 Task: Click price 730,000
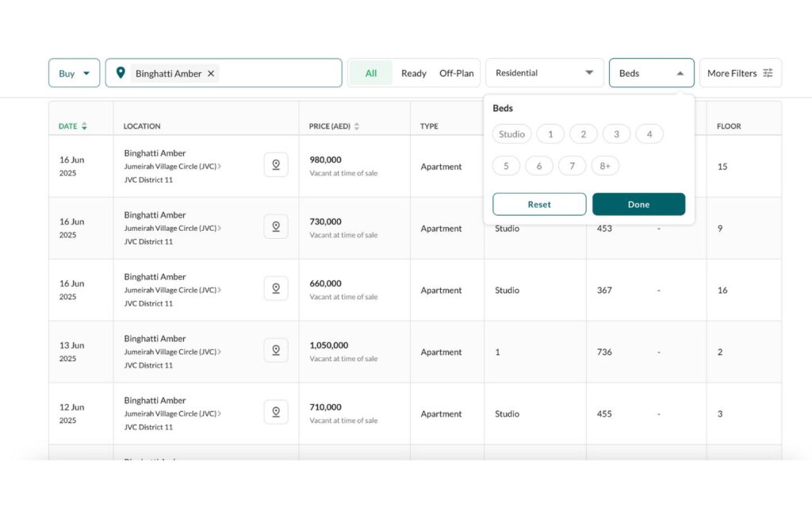(325, 221)
